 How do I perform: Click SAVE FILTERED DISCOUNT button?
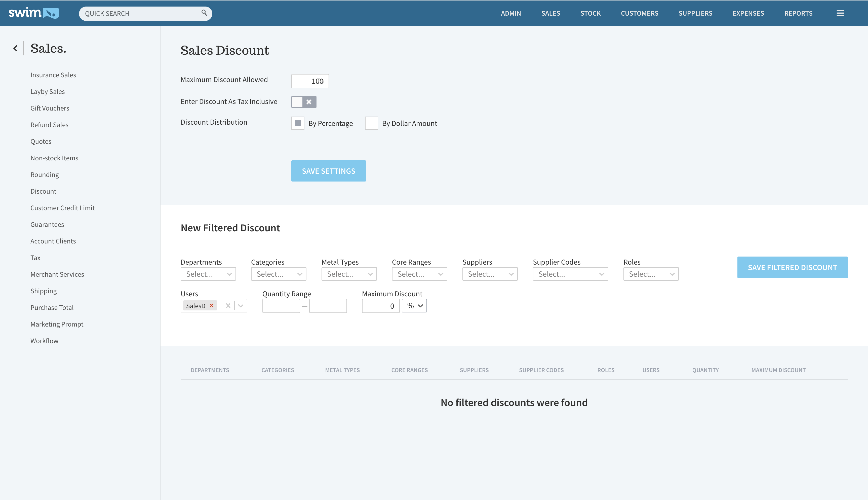click(x=792, y=267)
